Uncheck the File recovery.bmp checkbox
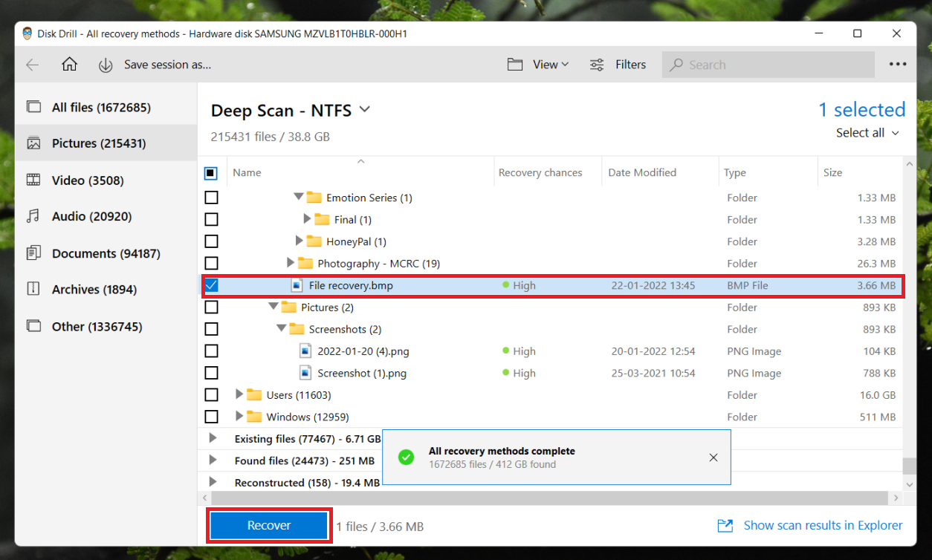The height and width of the screenshot is (560, 932). [x=211, y=285]
